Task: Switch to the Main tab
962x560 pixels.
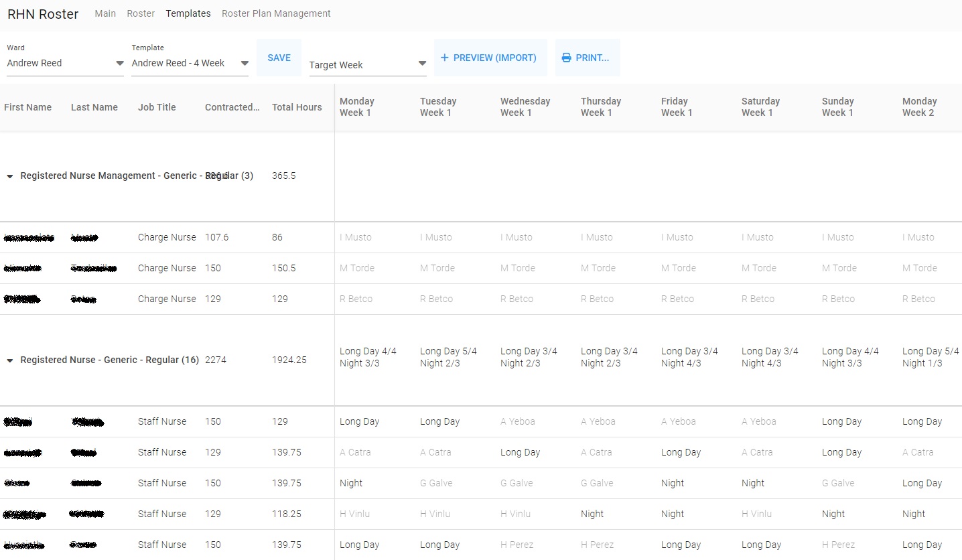Action: tap(105, 13)
